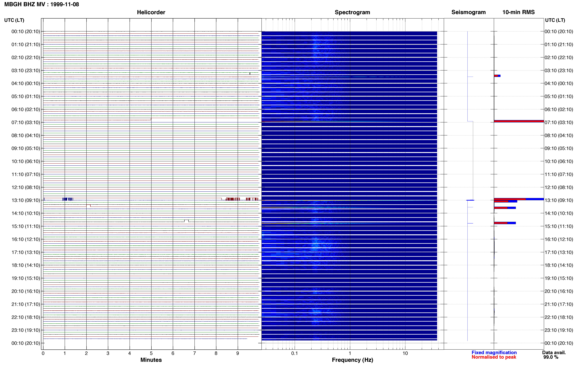The image size is (588, 368).
Task: Click the 'Data avail.' label
Action: click(554, 352)
